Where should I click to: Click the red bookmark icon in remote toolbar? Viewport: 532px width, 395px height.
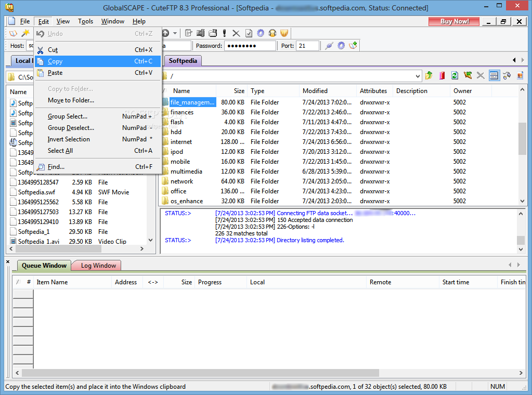[x=442, y=76]
